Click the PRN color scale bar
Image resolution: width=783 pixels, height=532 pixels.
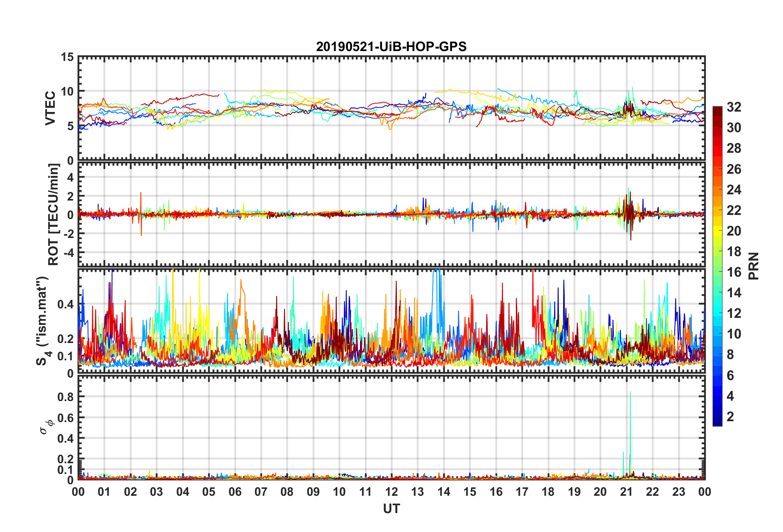point(718,266)
